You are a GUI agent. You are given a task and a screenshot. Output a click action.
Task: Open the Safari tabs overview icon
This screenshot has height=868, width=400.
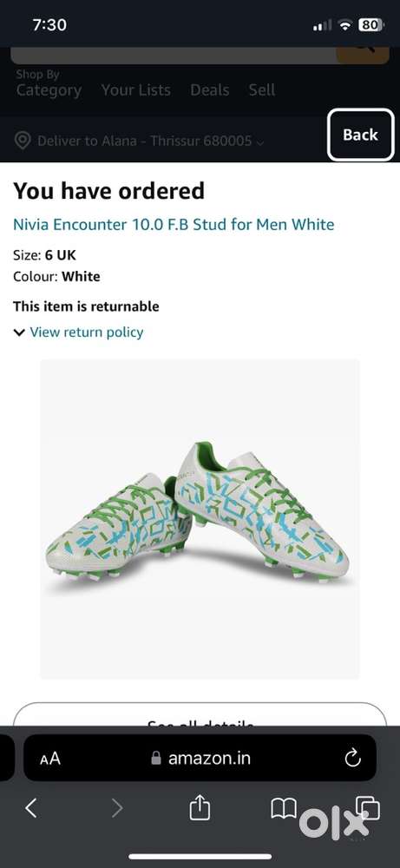367,808
